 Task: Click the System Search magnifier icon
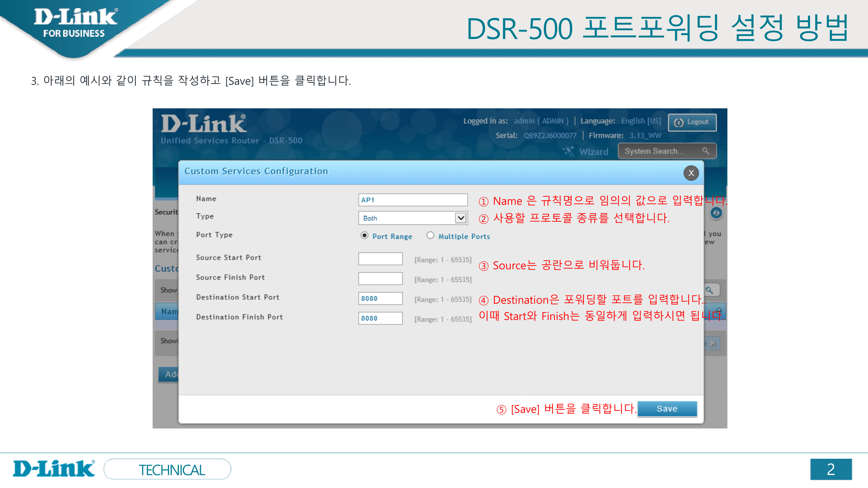(706, 151)
